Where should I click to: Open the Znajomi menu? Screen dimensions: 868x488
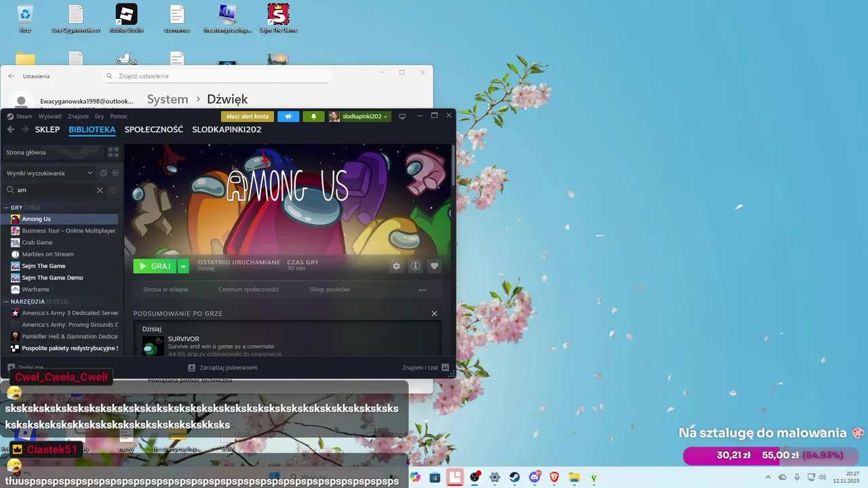coord(78,117)
